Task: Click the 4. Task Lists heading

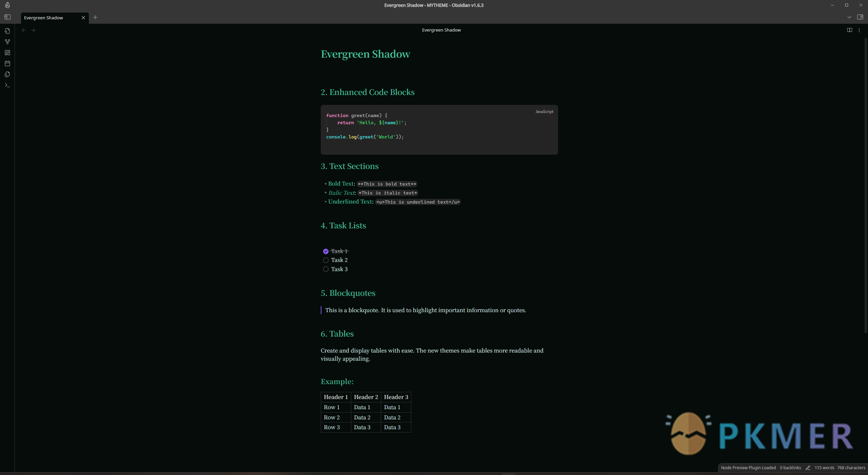Action: (x=343, y=226)
